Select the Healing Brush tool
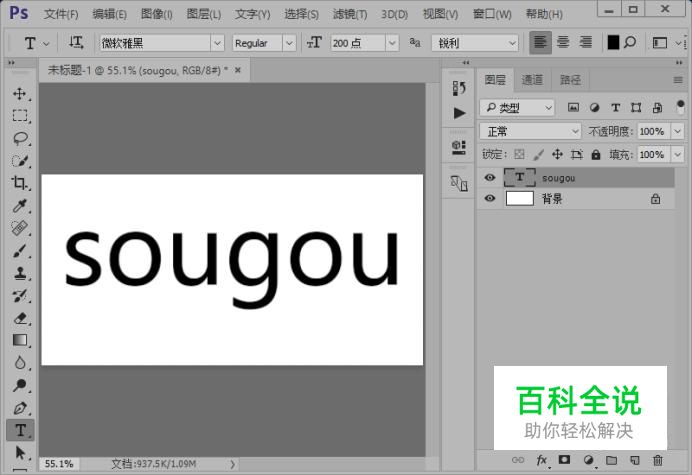This screenshot has width=692, height=475. 19,228
